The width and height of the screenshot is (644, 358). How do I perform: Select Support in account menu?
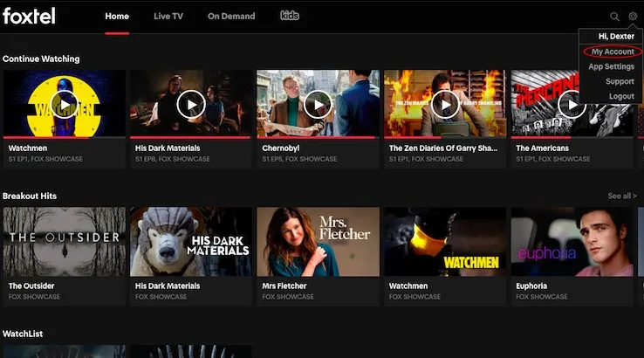[x=620, y=81]
